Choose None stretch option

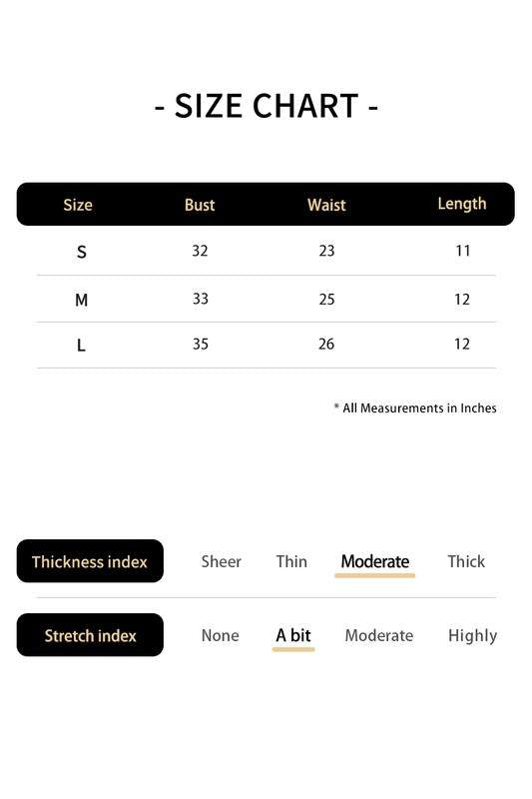click(x=220, y=635)
